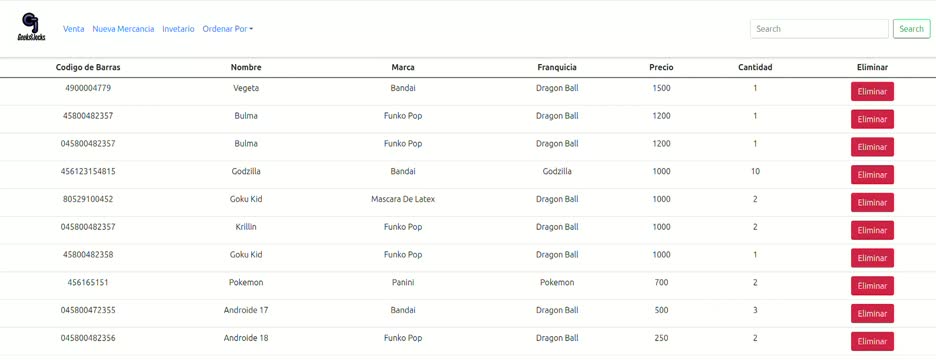
Task: Click the Precio column header
Action: pos(661,67)
